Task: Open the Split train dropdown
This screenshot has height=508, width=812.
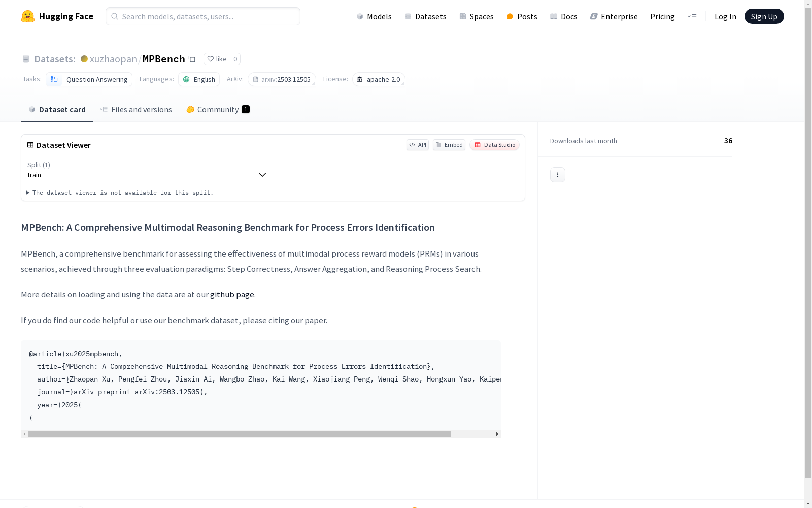Action: [x=147, y=170]
